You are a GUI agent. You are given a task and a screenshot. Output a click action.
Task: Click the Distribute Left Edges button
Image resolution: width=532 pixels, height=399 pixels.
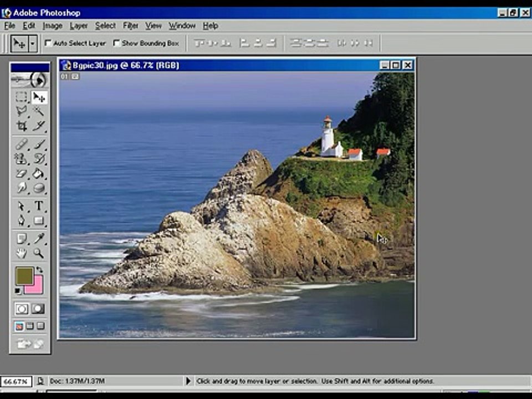click(x=342, y=43)
